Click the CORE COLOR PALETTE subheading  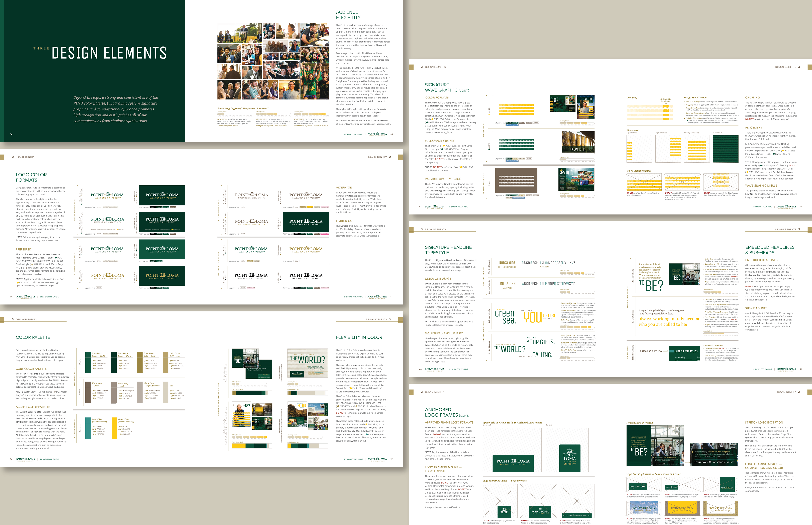pos(31,368)
